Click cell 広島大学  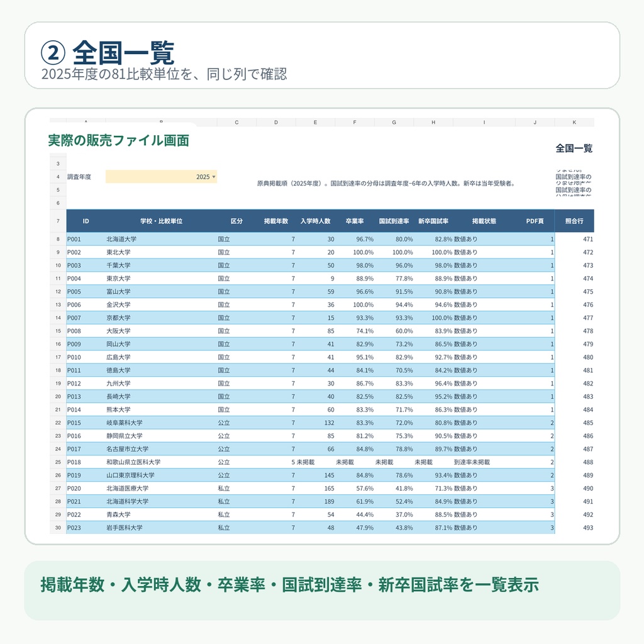tap(162, 357)
